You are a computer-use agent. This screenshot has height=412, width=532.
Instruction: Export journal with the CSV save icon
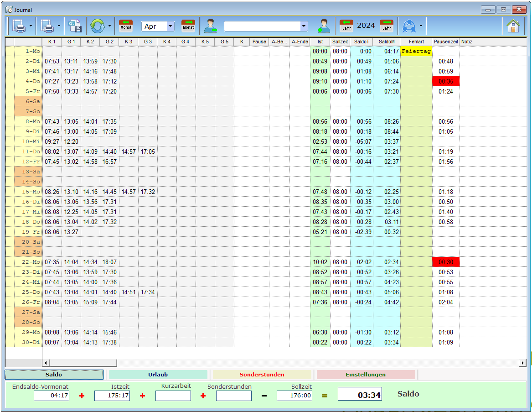pyautogui.click(x=75, y=26)
